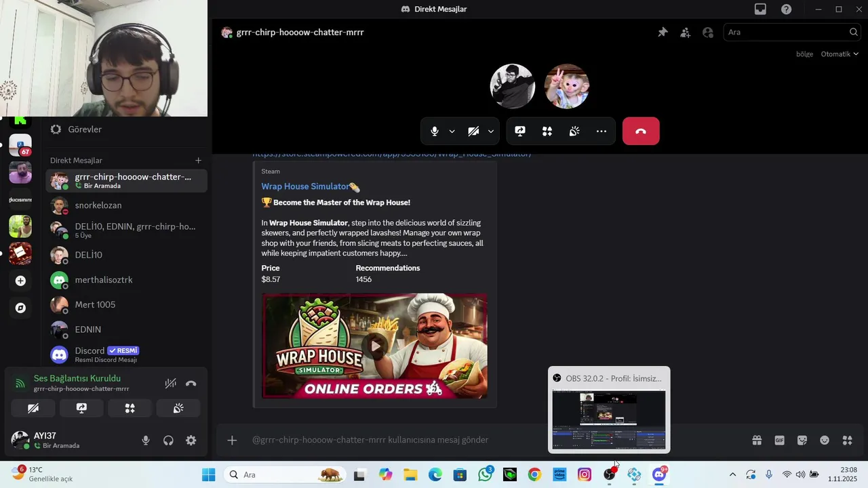This screenshot has height=488, width=868.
Task: Click the taskbar Ara search box
Action: pos(285,474)
